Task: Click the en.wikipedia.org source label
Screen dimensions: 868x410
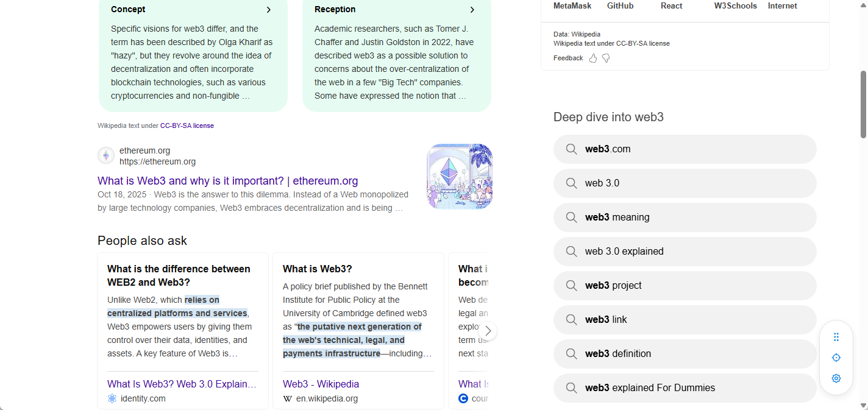Action: coord(327,398)
